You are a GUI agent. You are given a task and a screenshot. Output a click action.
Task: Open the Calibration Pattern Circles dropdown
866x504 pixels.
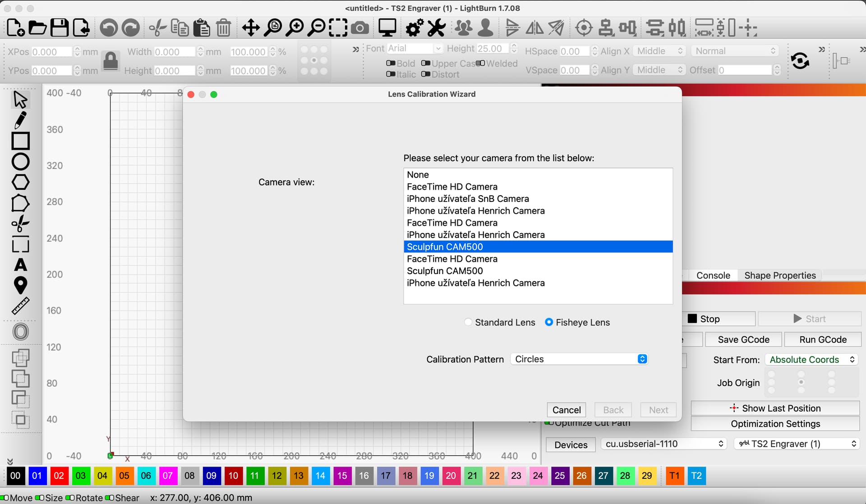pos(579,359)
